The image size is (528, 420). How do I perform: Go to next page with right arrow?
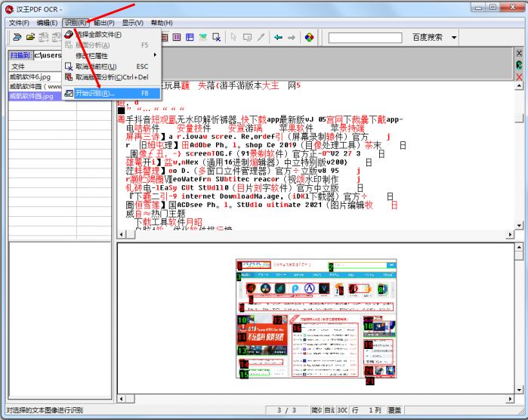292,37
